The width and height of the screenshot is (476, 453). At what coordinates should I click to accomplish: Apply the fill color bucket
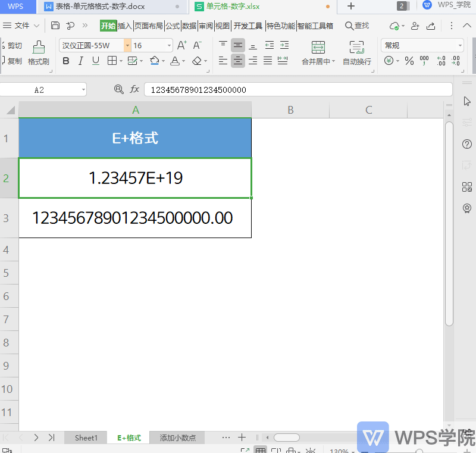click(155, 61)
